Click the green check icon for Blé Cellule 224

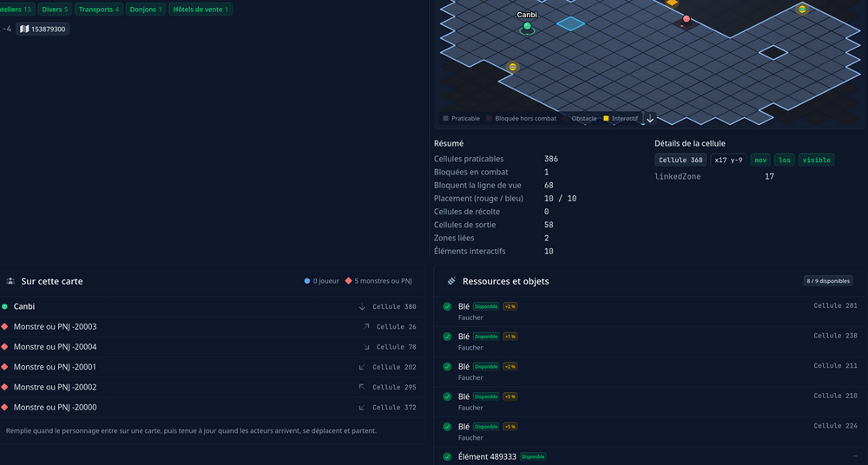pos(447,427)
